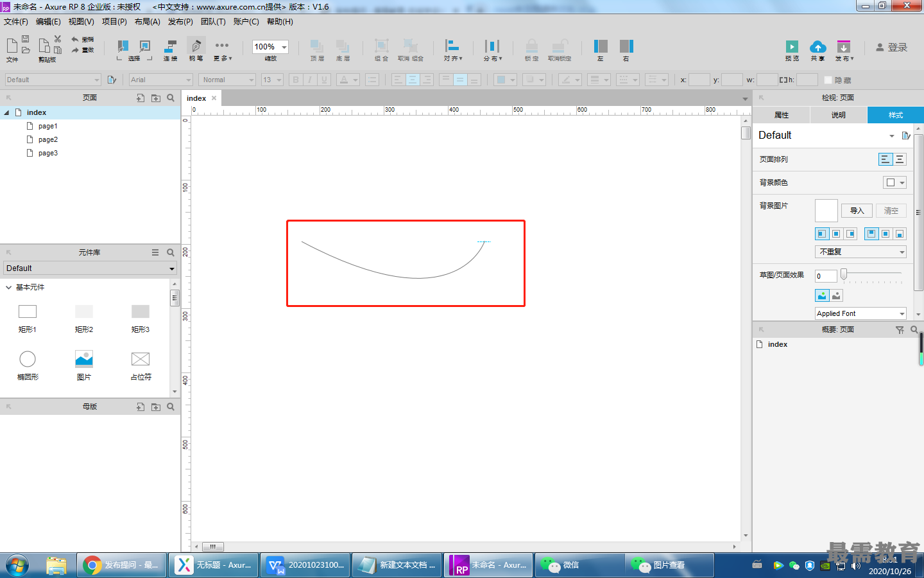Viewport: 924px width, 578px height.
Task: Click the sketch effect value field
Action: [x=826, y=276]
